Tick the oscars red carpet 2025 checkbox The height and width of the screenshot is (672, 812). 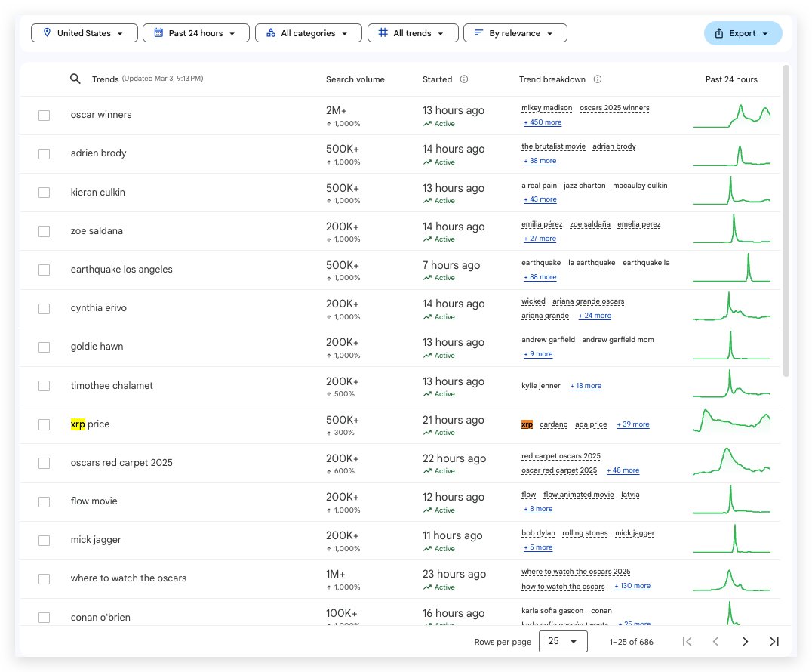(44, 463)
